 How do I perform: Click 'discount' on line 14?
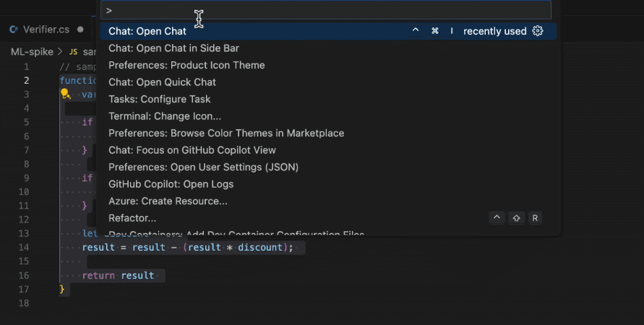coord(260,247)
